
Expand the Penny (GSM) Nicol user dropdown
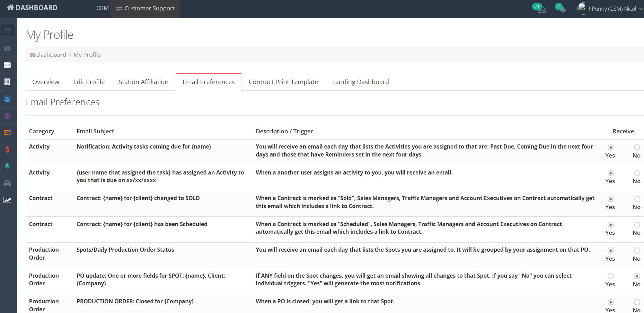click(617, 9)
